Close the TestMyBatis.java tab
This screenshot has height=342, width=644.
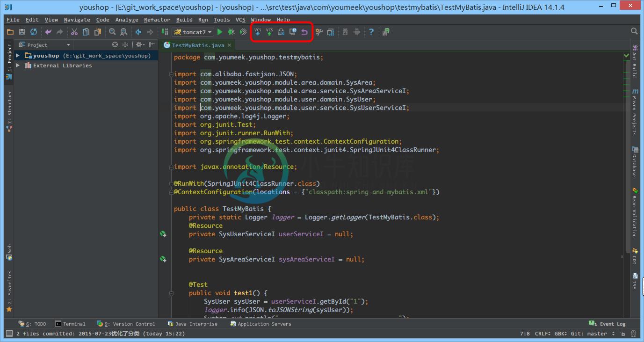click(229, 45)
